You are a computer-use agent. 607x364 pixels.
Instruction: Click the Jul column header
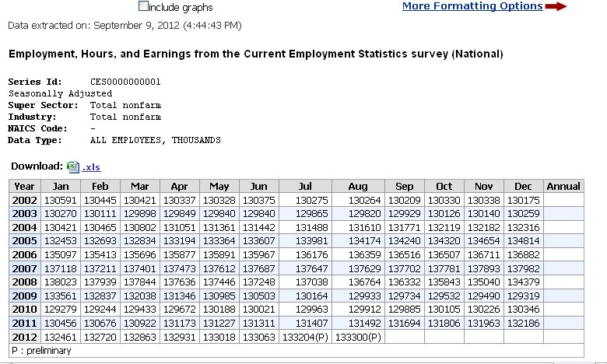point(305,187)
